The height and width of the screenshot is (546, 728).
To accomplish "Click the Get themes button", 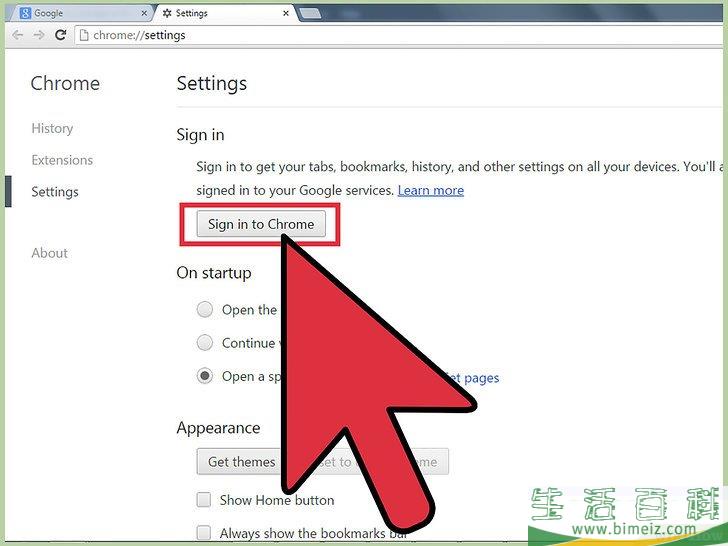I will coord(240,462).
